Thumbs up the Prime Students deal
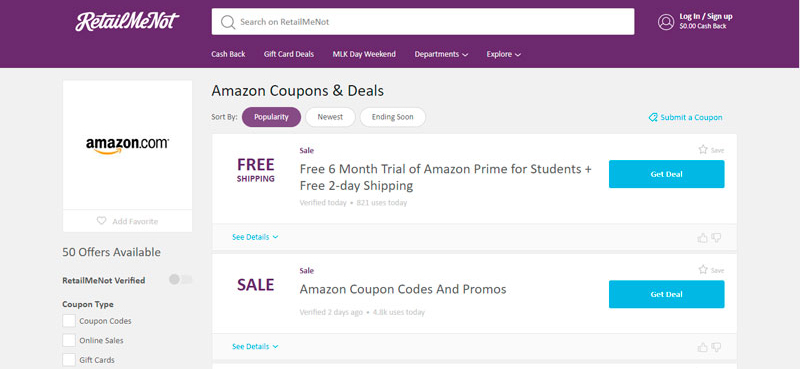This screenshot has width=800, height=369. pos(703,237)
